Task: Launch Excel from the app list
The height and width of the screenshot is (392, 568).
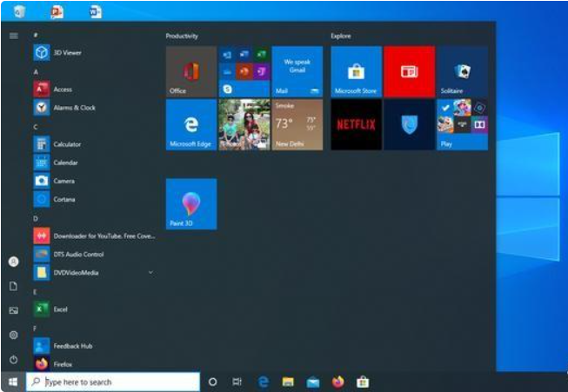Action: click(94, 309)
